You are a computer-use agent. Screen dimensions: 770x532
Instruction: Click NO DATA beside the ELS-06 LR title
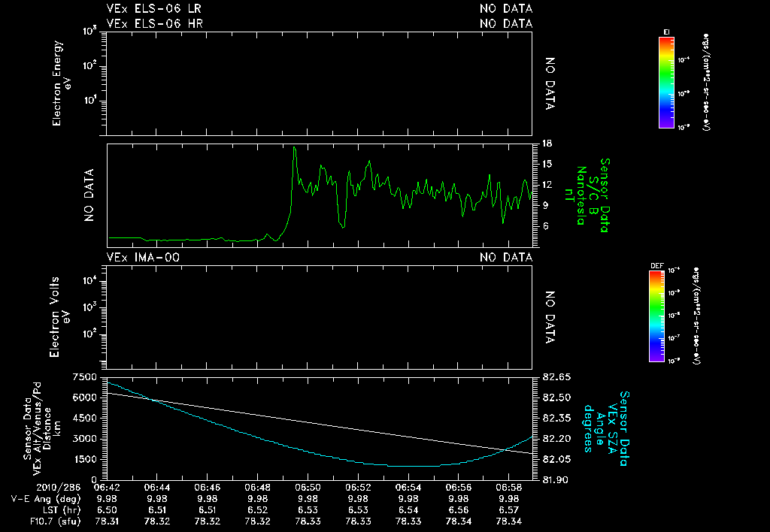[x=506, y=8]
